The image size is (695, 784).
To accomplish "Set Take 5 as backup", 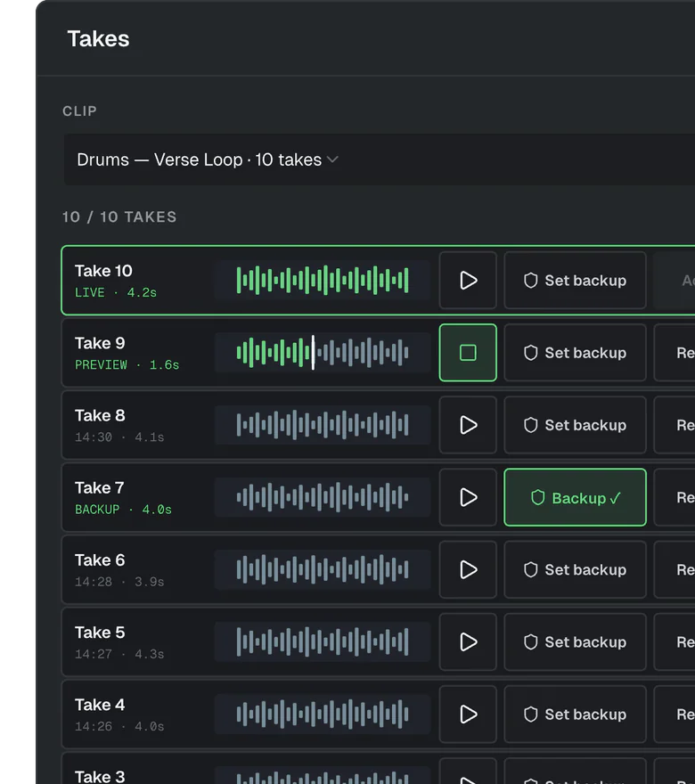I will point(575,642).
